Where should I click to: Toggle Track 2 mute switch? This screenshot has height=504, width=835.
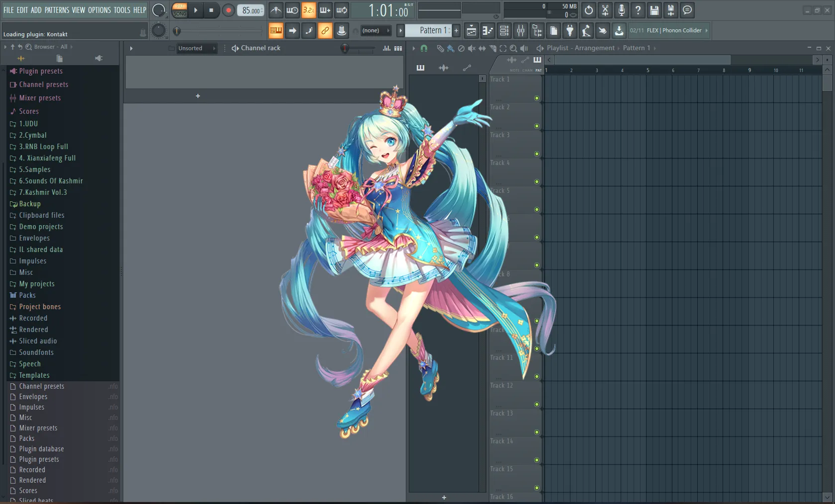(537, 126)
